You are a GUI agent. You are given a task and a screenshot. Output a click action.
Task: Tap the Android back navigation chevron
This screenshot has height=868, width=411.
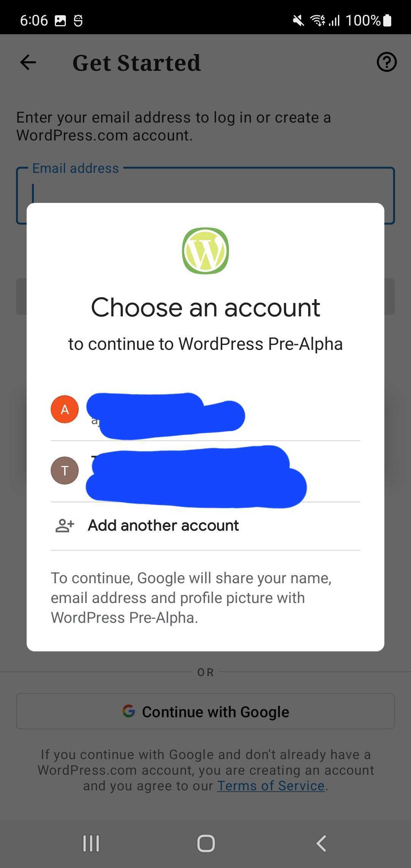(322, 843)
